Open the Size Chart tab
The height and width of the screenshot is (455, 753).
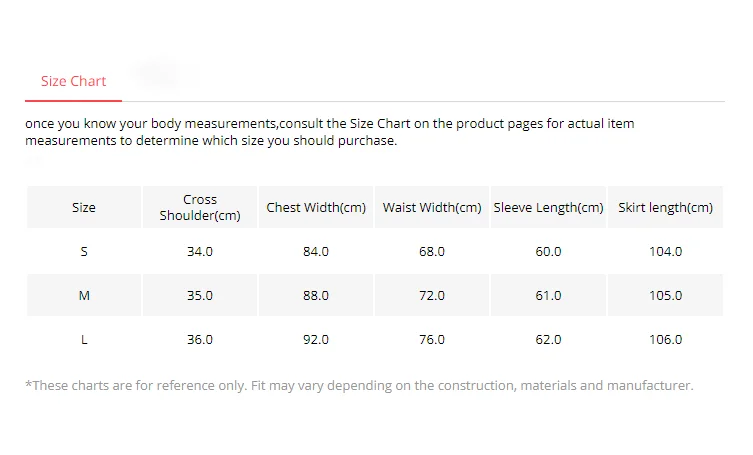point(73,81)
